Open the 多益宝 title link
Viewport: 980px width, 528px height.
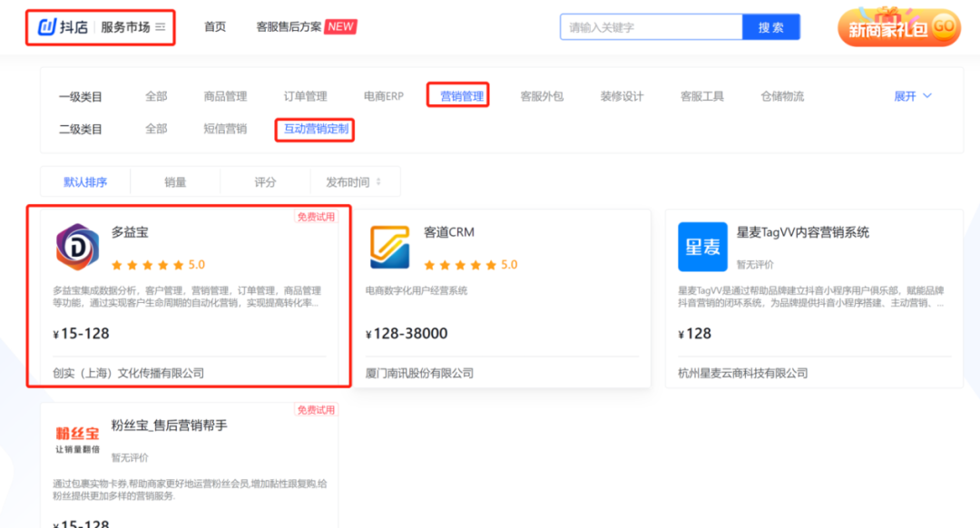(x=130, y=232)
